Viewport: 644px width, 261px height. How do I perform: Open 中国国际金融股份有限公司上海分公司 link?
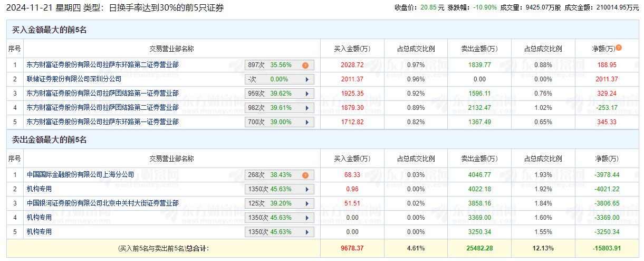80,175
